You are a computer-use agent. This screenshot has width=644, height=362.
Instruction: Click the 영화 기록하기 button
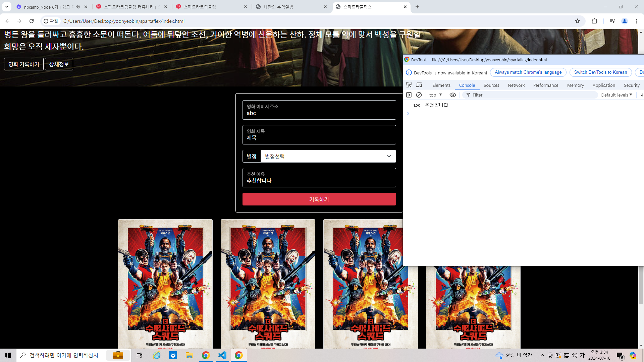(24, 64)
